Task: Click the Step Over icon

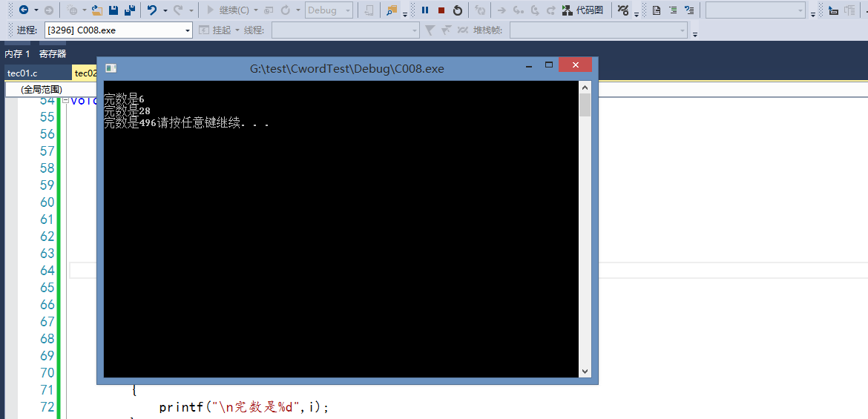Action: pyautogui.click(x=534, y=10)
